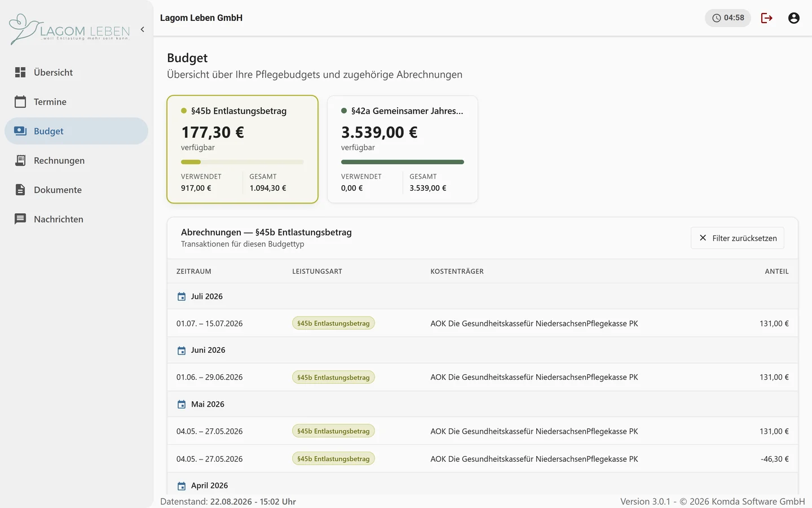Image resolution: width=812 pixels, height=508 pixels.
Task: Click the session timer 04:58
Action: 728,18
